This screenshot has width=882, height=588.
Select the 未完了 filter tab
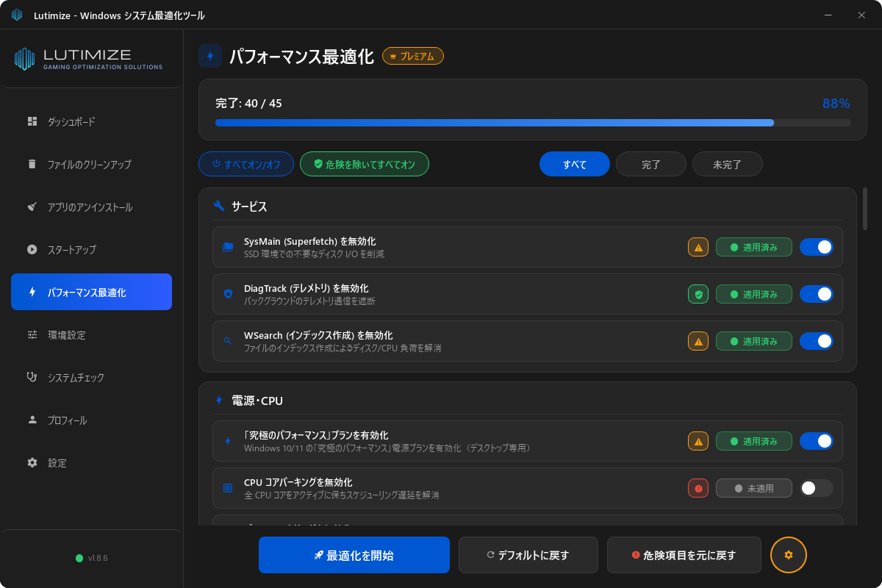coord(728,164)
